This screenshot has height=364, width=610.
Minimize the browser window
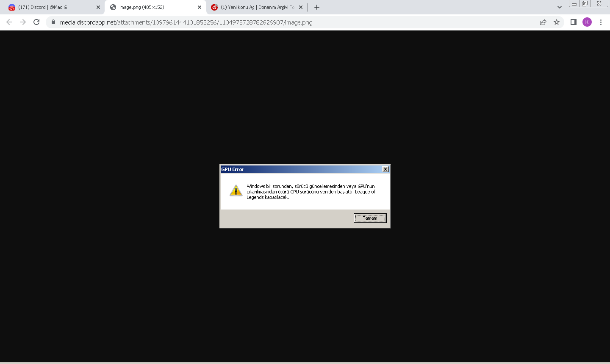[574, 4]
